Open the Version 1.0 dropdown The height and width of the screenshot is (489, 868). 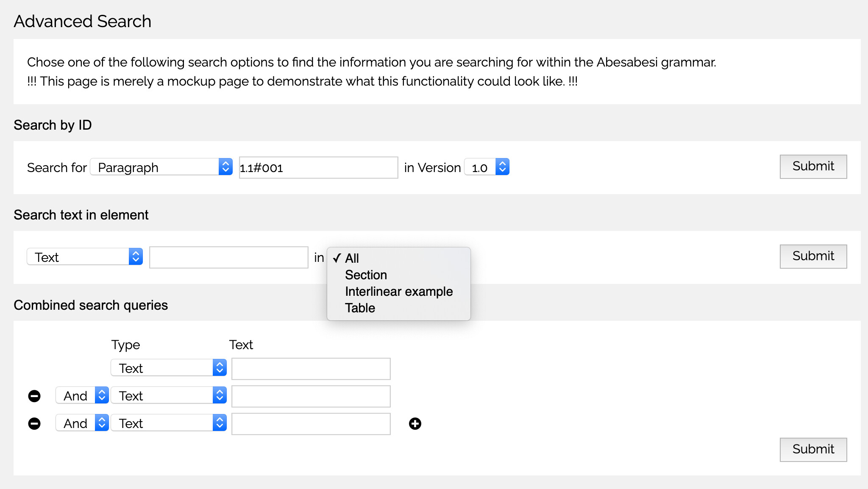(x=487, y=167)
